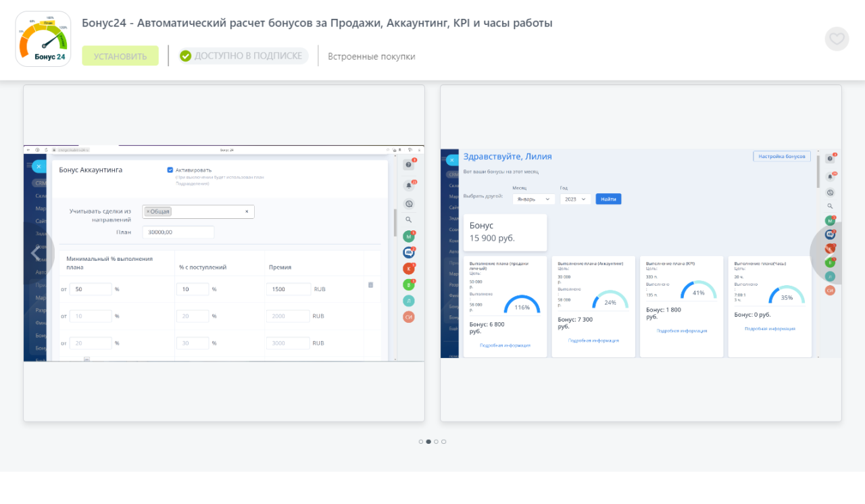Click the Бонус Аккаунтинга heading
This screenshot has width=865, height=504.
click(x=91, y=170)
